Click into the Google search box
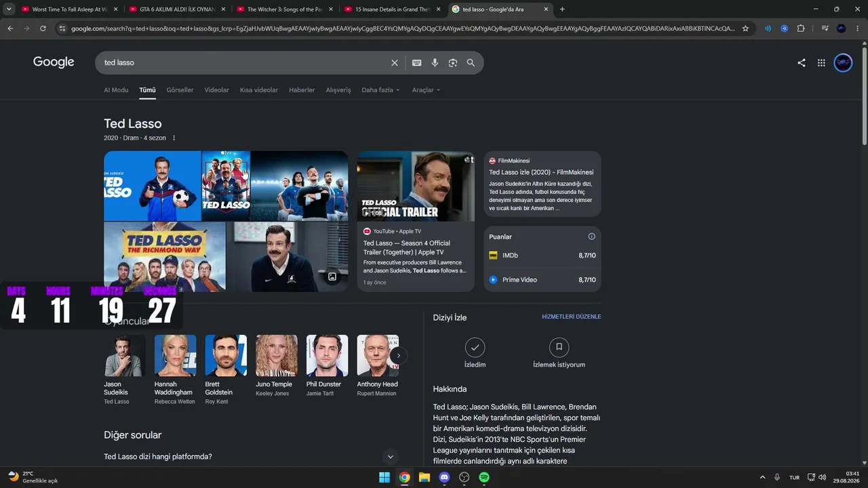868x488 pixels. [244, 63]
